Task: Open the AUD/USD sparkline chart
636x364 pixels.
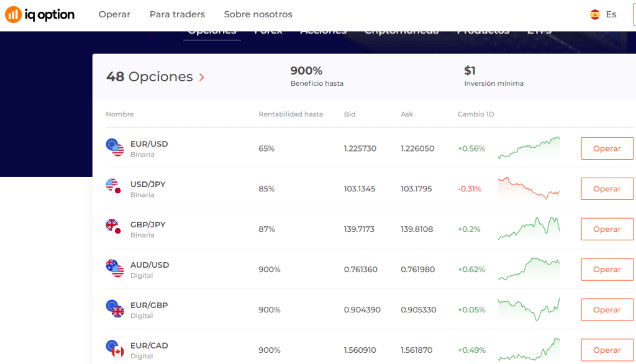Action: coord(529,269)
